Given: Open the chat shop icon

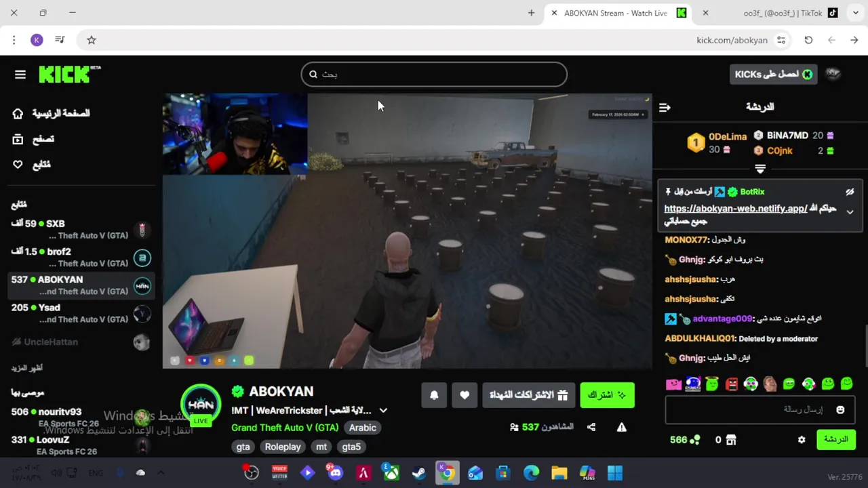Looking at the screenshot, I should click(x=731, y=440).
